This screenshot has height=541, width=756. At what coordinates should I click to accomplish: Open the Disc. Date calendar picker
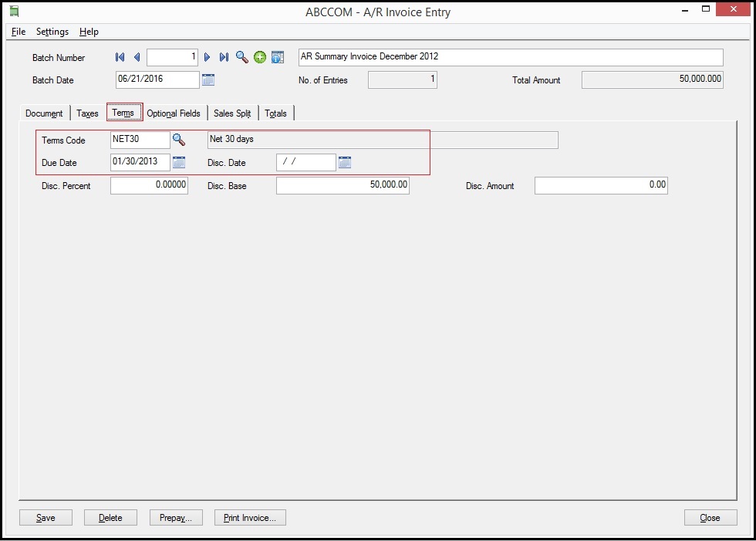click(345, 162)
